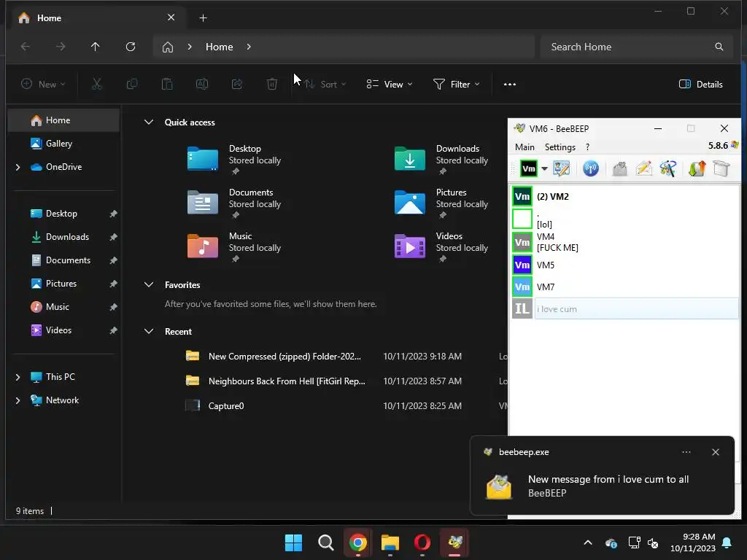The height and width of the screenshot is (560, 747).
Task: Collapse the Favorites section
Action: [149, 285]
